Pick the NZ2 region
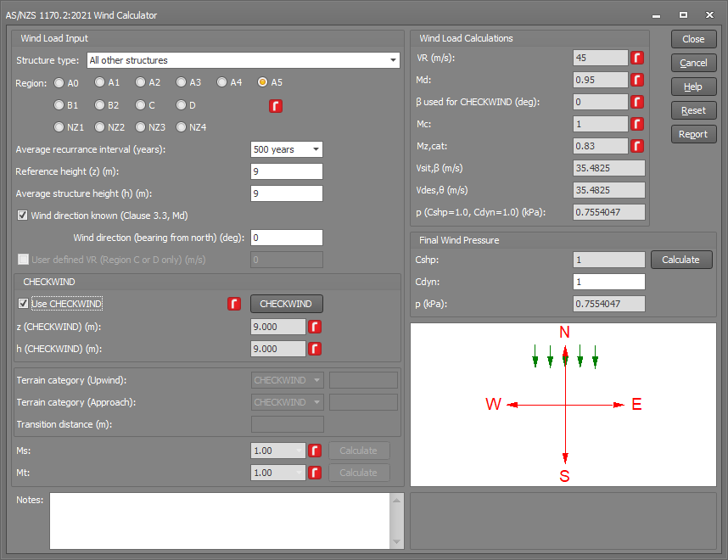Image resolution: width=728 pixels, height=560 pixels. (x=100, y=126)
